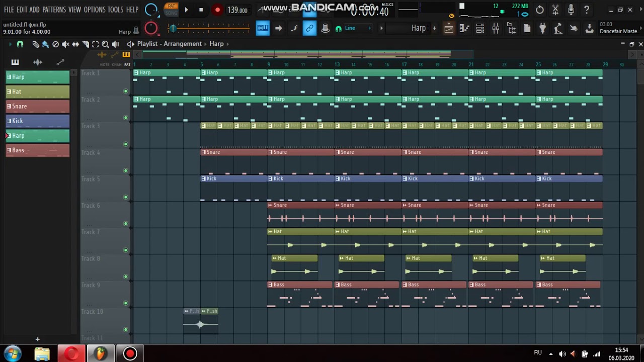644x362 pixels.
Task: Select the Slip tool
Action: [75, 44]
